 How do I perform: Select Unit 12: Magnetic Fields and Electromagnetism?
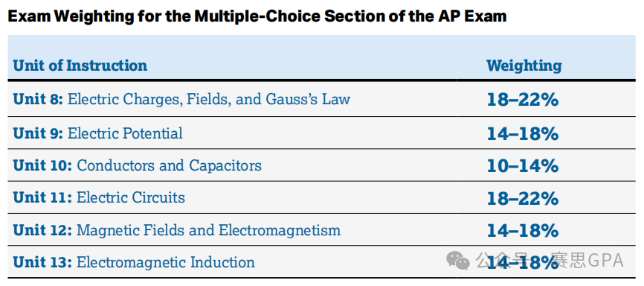[176, 230]
